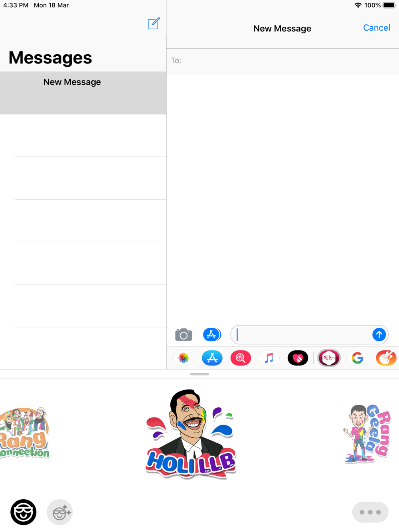Open Google in the app drawer
Image resolution: width=399 pixels, height=532 pixels.
(358, 358)
